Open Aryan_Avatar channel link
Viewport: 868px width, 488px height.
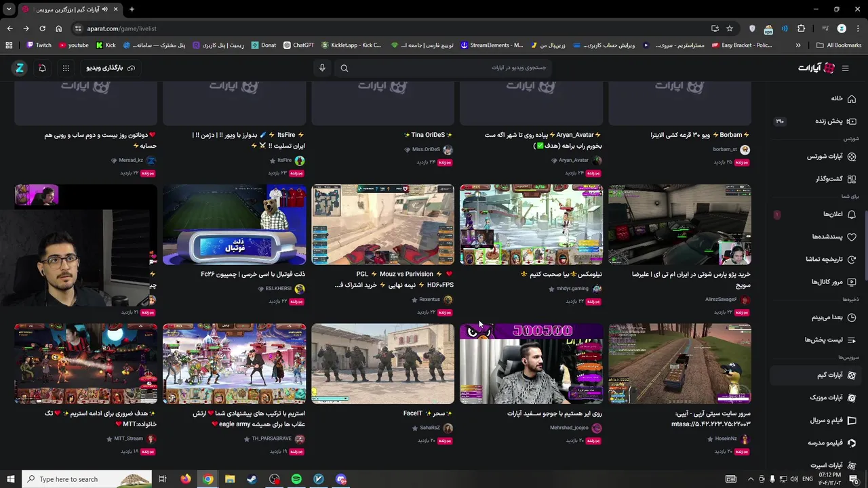pyautogui.click(x=573, y=161)
